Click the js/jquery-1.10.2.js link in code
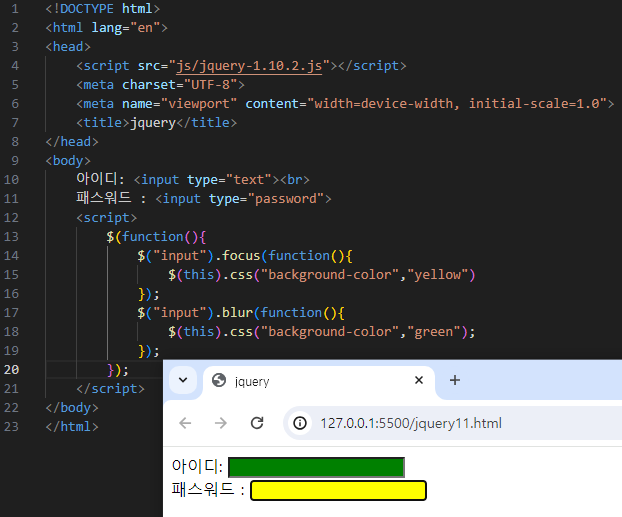The width and height of the screenshot is (622, 517). click(249, 66)
